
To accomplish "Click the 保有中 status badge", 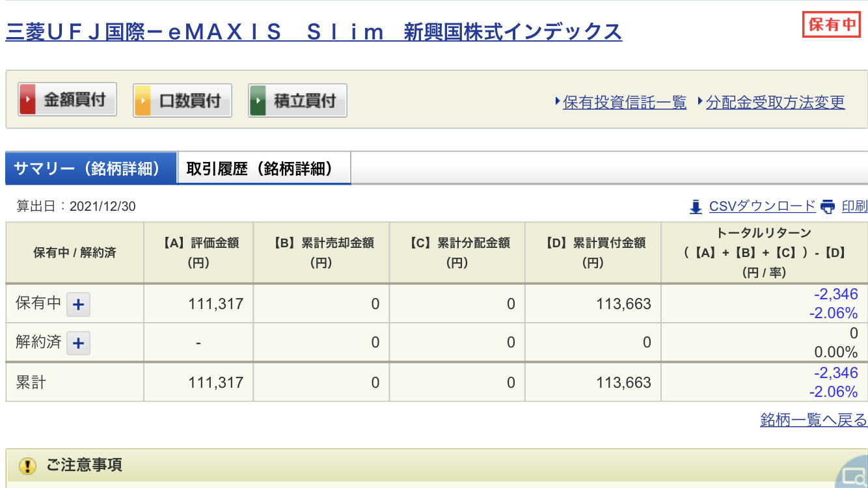I will point(832,25).
